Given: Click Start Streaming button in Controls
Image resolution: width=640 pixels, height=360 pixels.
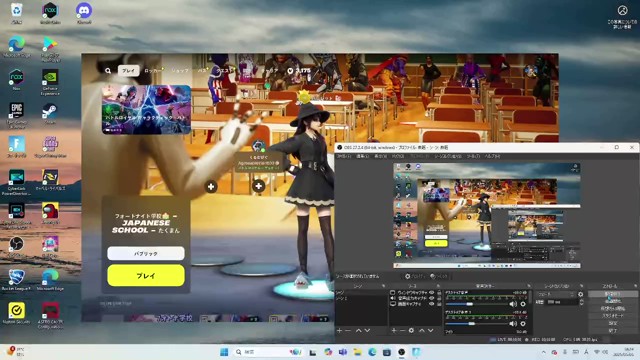Looking at the screenshot, I should (612, 294).
